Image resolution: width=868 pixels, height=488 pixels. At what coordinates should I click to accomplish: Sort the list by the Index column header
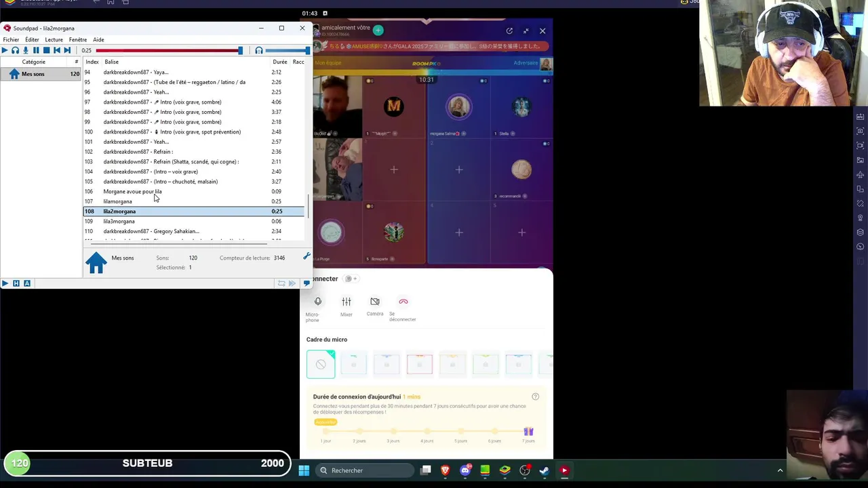pos(92,62)
